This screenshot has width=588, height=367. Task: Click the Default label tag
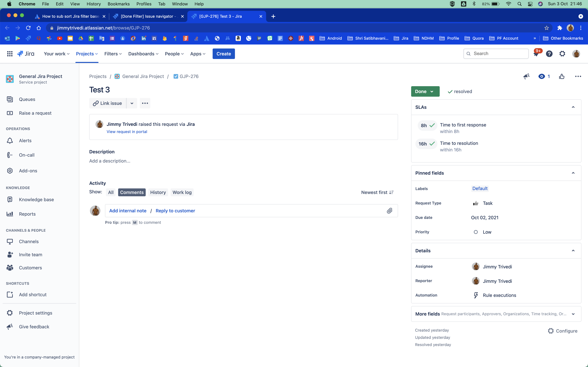click(x=480, y=189)
